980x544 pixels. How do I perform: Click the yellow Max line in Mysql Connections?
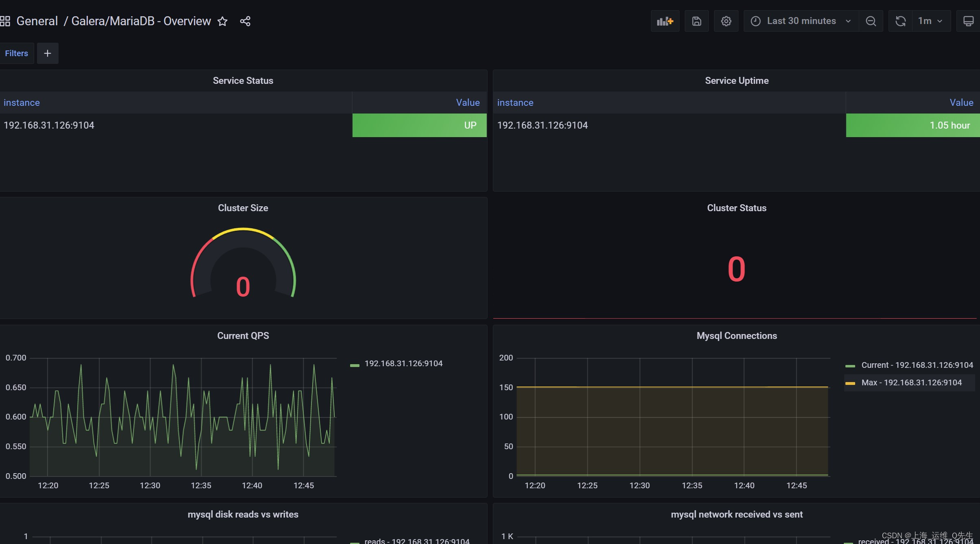point(672,387)
